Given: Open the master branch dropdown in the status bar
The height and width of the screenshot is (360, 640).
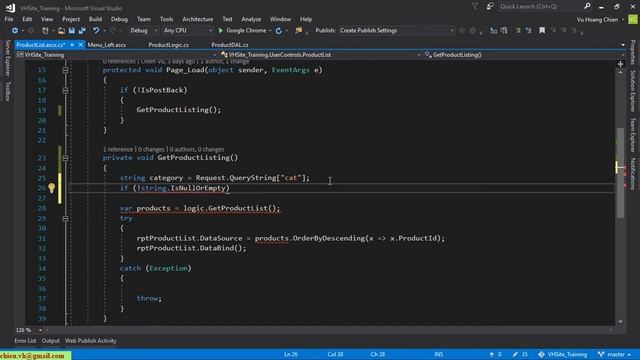Looking at the screenshot, I should pos(614,354).
